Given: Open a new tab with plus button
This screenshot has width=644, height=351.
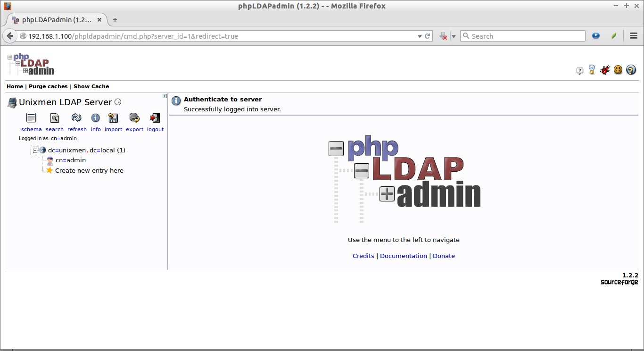Looking at the screenshot, I should tap(115, 20).
